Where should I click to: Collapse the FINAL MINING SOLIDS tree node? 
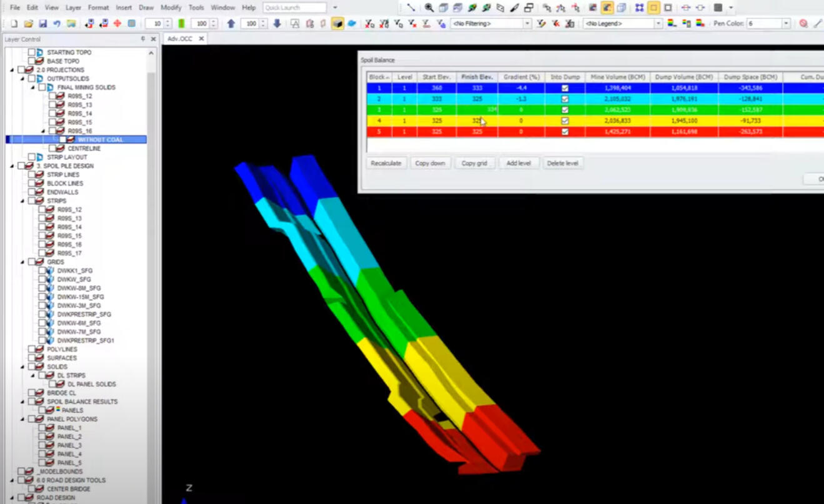[33, 87]
